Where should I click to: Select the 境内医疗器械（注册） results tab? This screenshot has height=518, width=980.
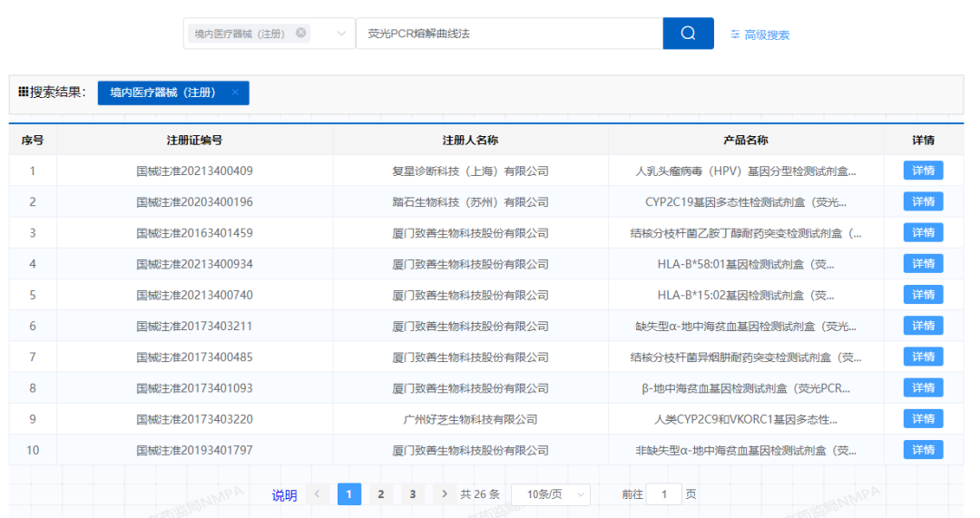[x=163, y=93]
